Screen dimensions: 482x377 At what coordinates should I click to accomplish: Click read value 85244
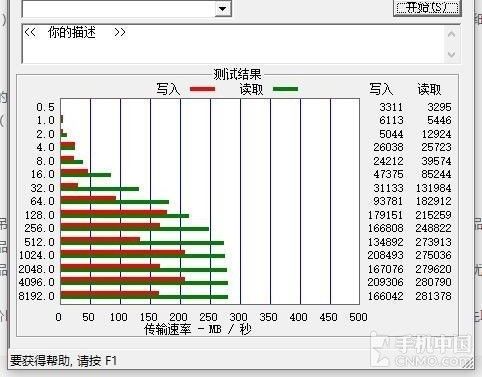pyautogui.click(x=436, y=174)
